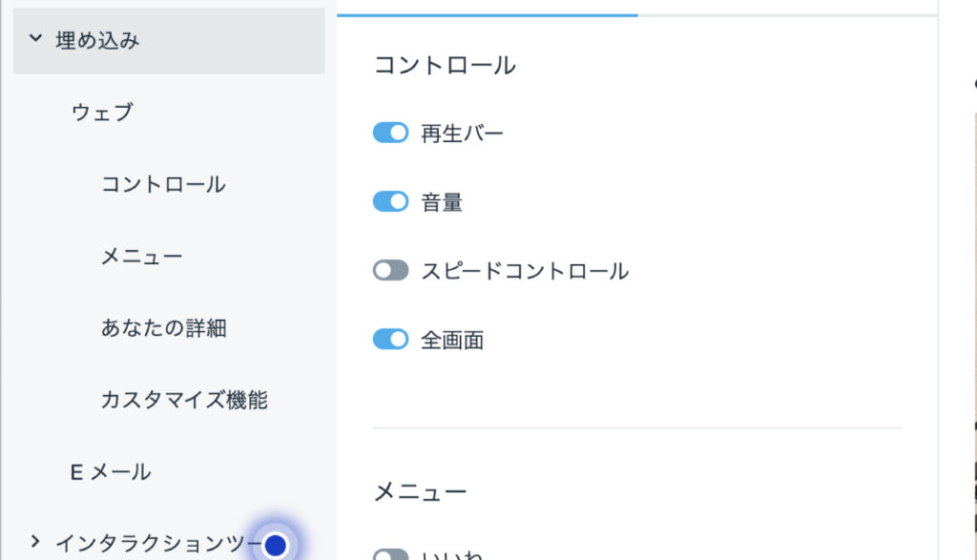
Task: Select the Eメール sidebar item
Action: [x=111, y=472]
